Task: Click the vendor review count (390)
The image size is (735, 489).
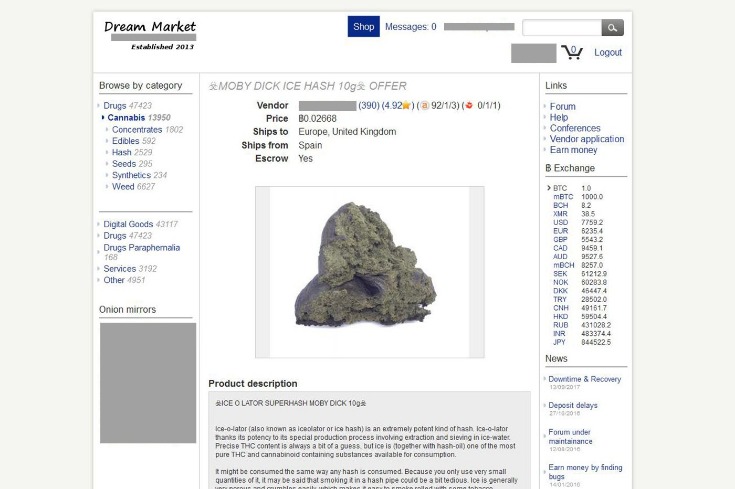Action: 369,105
